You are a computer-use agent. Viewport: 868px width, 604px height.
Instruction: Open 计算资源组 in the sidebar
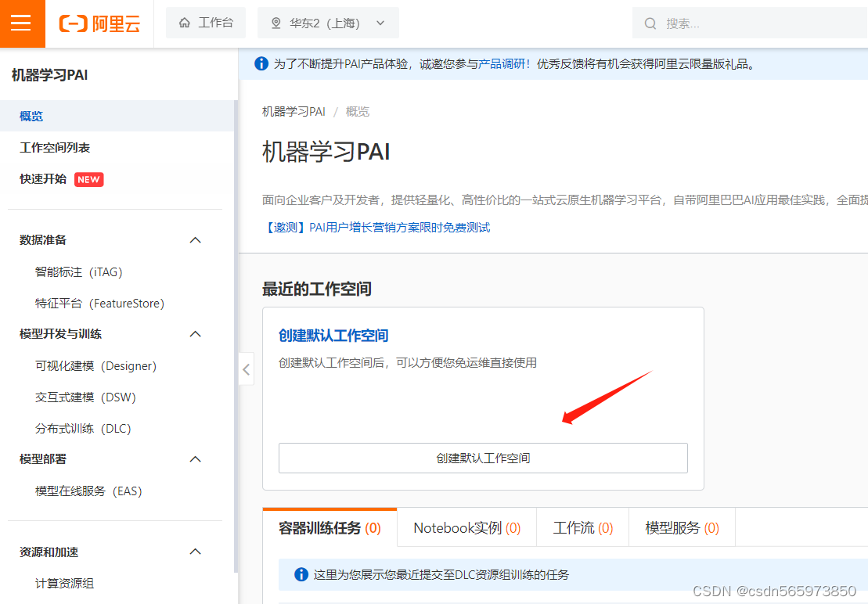[64, 583]
